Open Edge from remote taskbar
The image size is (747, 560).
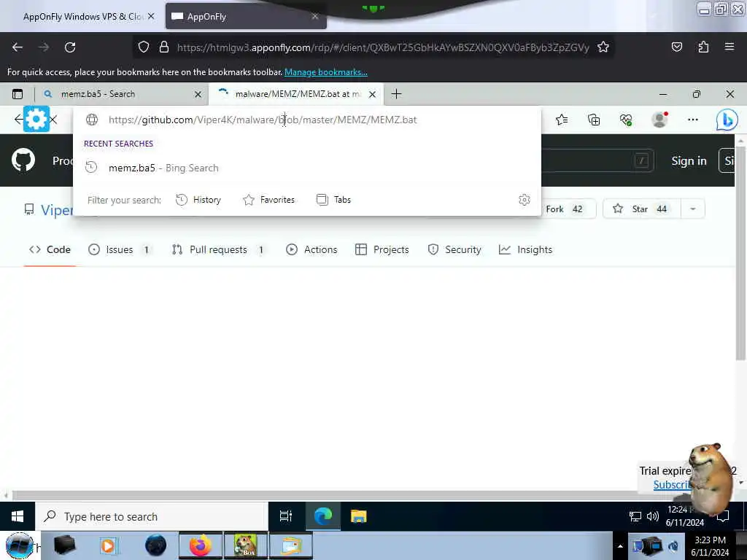(323, 516)
